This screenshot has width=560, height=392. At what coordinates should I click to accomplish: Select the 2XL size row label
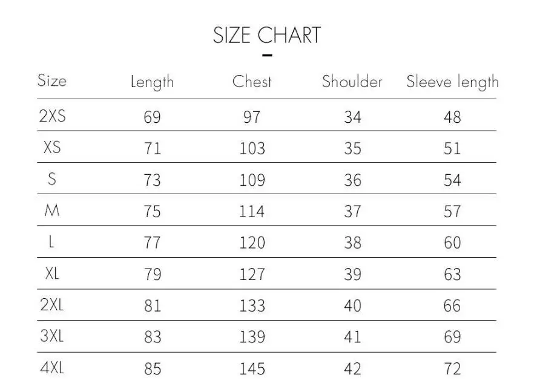point(52,305)
